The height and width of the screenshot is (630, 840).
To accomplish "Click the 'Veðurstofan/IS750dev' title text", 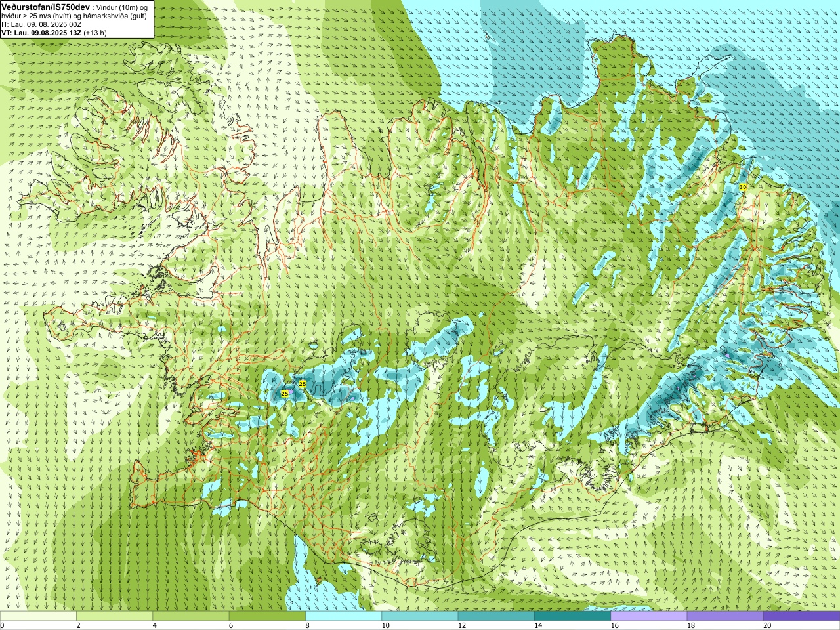I will point(46,7).
